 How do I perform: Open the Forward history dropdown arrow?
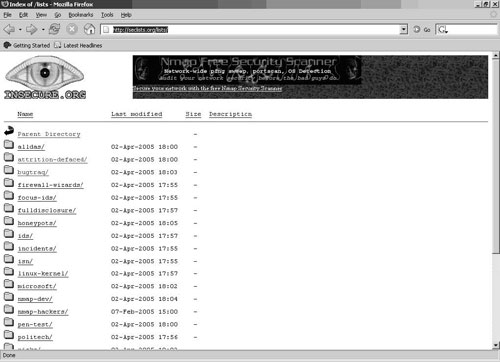pos(43,30)
